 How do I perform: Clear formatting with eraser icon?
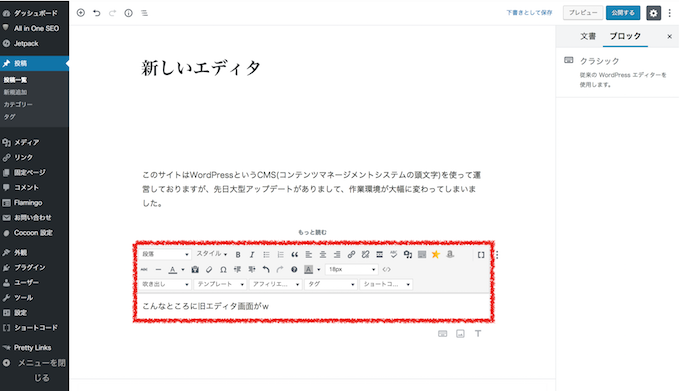pyautogui.click(x=209, y=270)
